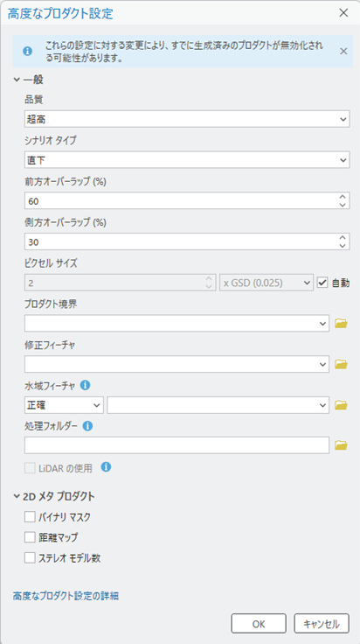Collapse the 2D メタ プロダクト section
This screenshot has width=360, height=644.
17,496
